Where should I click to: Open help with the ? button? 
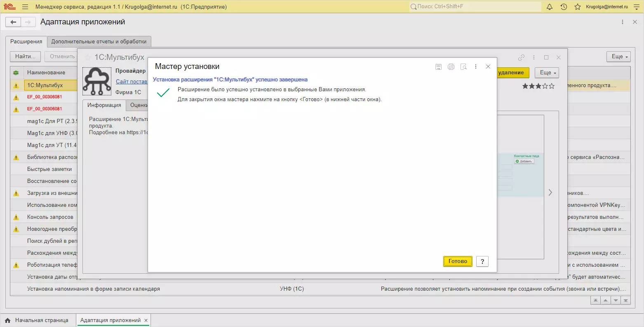tap(482, 261)
